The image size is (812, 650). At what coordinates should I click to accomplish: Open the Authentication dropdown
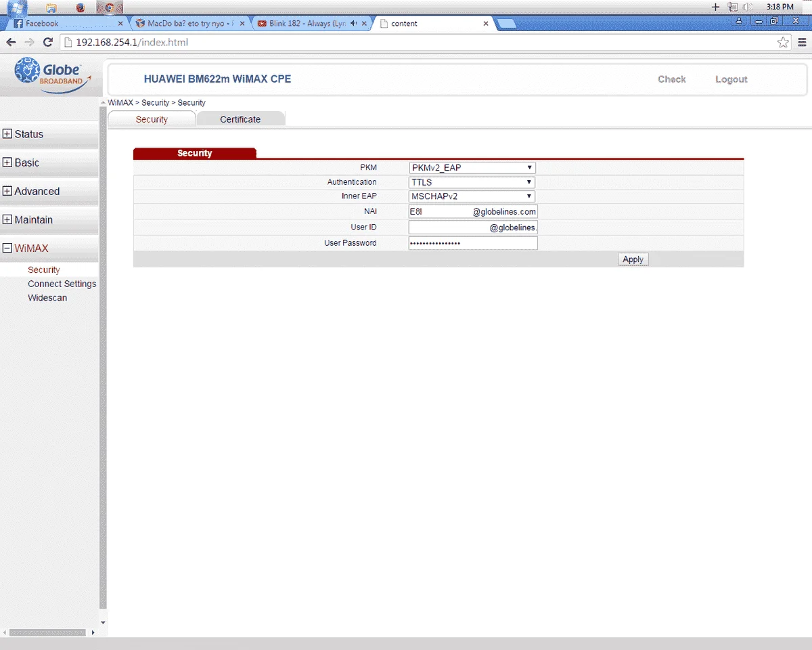pyautogui.click(x=472, y=182)
